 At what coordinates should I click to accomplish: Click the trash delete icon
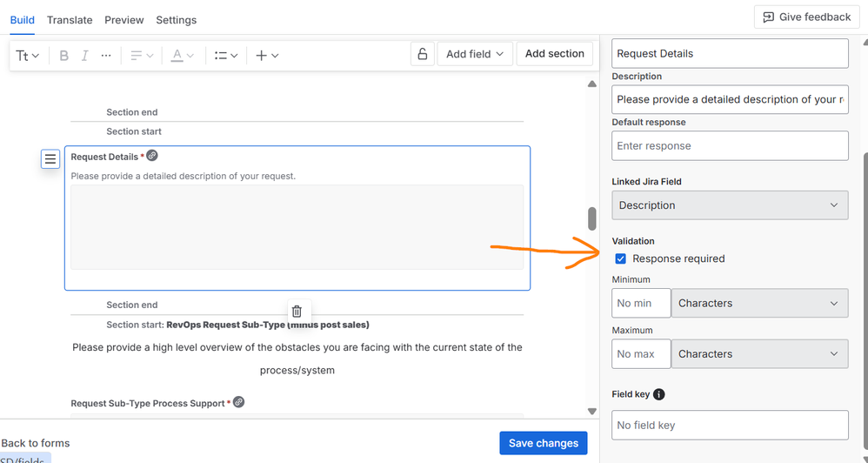tap(297, 312)
